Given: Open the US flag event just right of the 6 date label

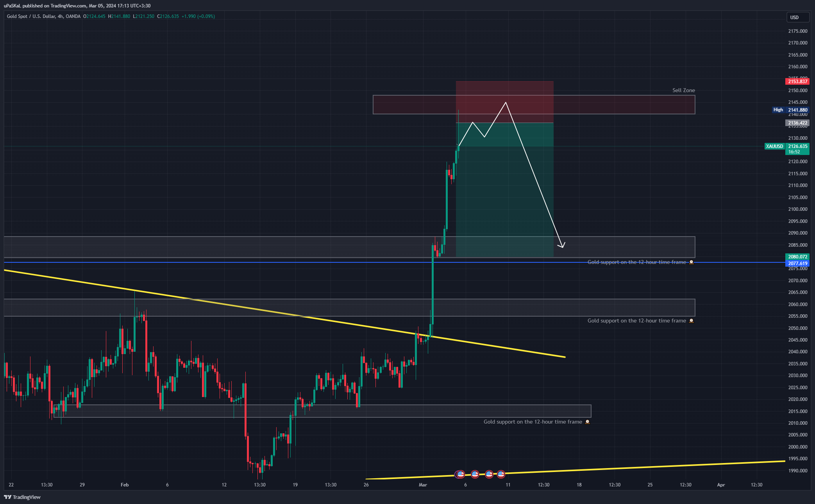Looking at the screenshot, I should coord(475,474).
